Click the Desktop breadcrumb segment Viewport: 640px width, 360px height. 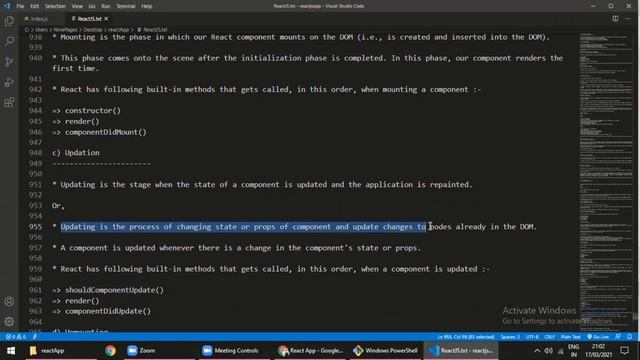(x=93, y=30)
